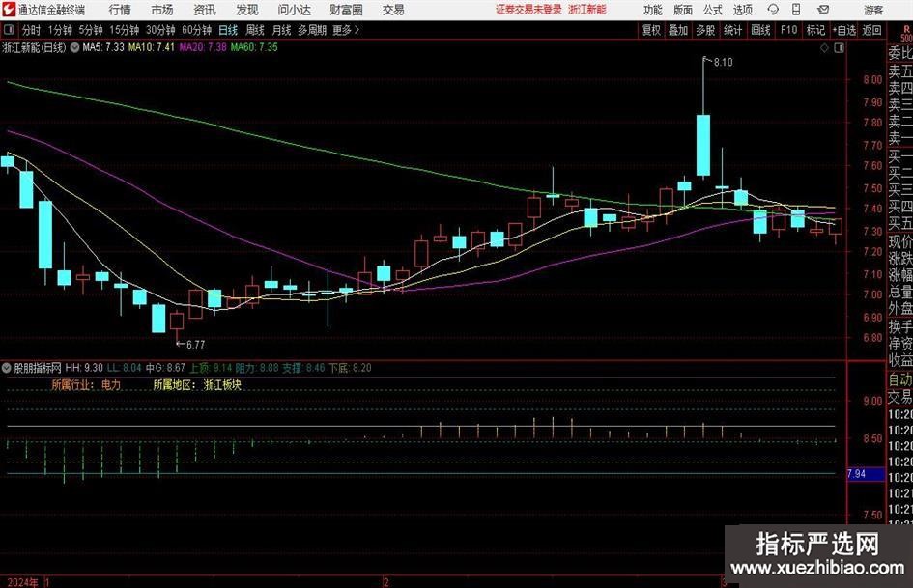This screenshot has width=913, height=588.
Task: Expand the 股朋指标网 sub-indicator dropdown
Action: click(x=7, y=368)
